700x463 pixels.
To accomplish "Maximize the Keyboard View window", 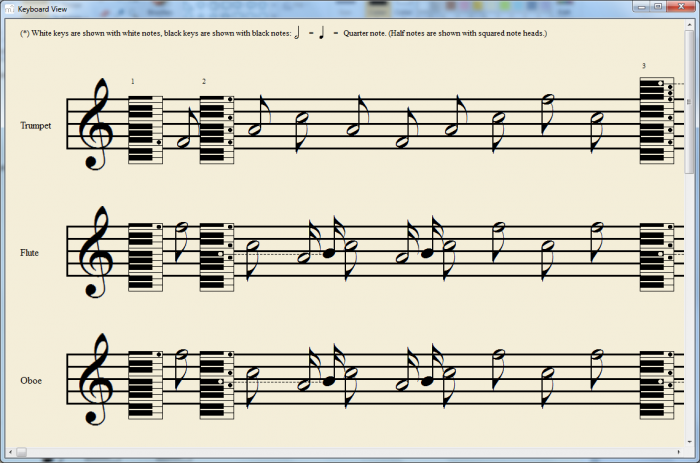I will [x=658, y=7].
